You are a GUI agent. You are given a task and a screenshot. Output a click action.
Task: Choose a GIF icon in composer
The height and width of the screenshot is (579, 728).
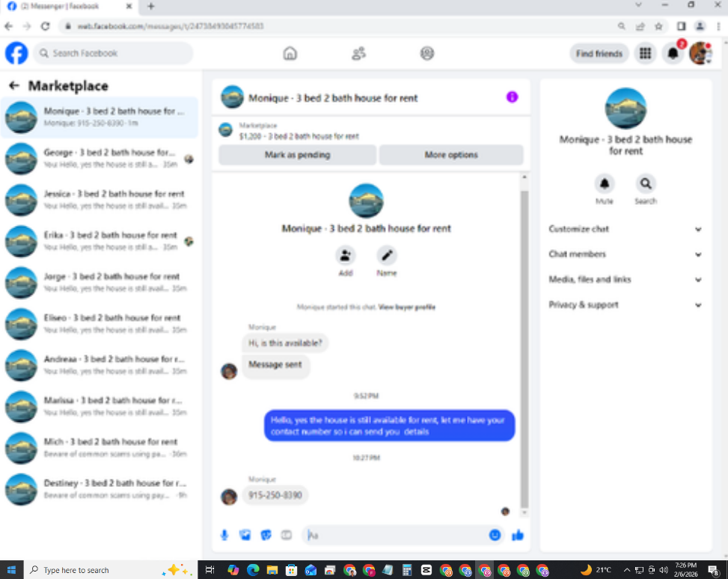287,536
